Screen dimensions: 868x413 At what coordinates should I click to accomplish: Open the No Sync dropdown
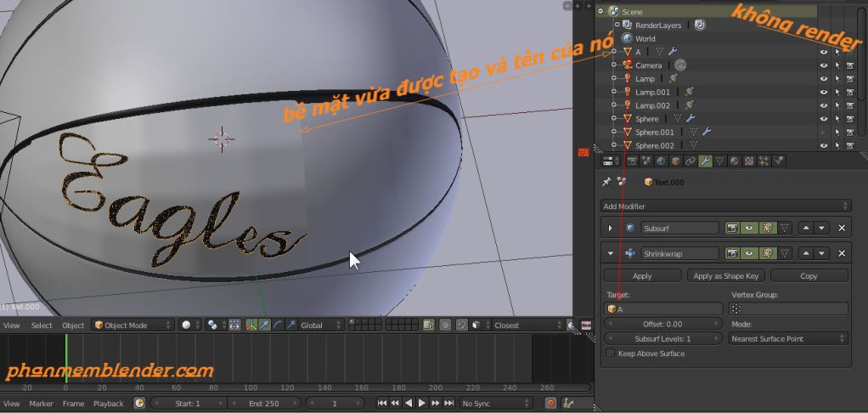496,404
